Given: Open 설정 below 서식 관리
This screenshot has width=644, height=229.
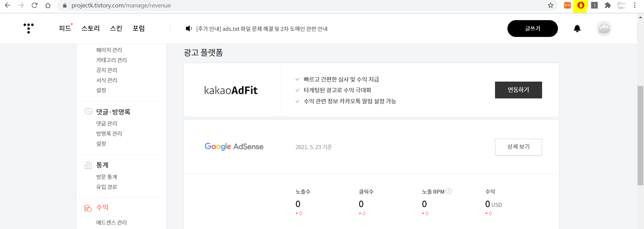Looking at the screenshot, I should point(101,90).
